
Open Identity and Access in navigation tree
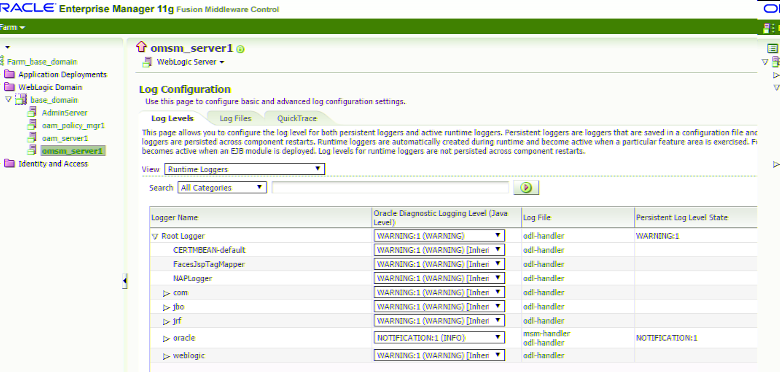pyautogui.click(x=53, y=164)
